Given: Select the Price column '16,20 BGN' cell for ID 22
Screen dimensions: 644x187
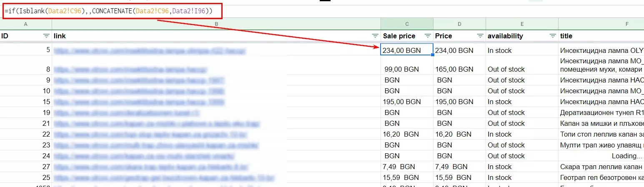Looking at the screenshot, I should [459, 134].
